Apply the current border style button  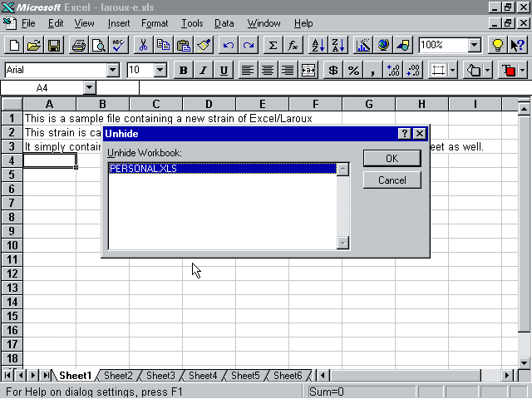click(x=438, y=70)
